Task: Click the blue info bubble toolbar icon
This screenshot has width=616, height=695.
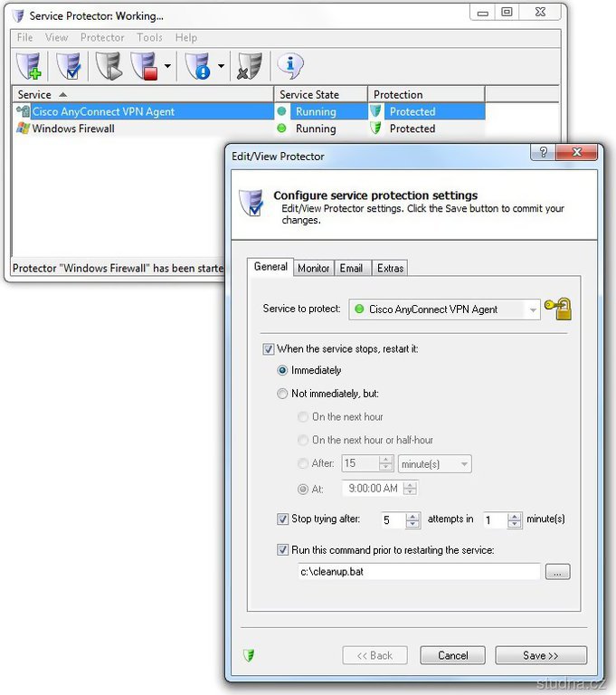Action: [x=290, y=65]
